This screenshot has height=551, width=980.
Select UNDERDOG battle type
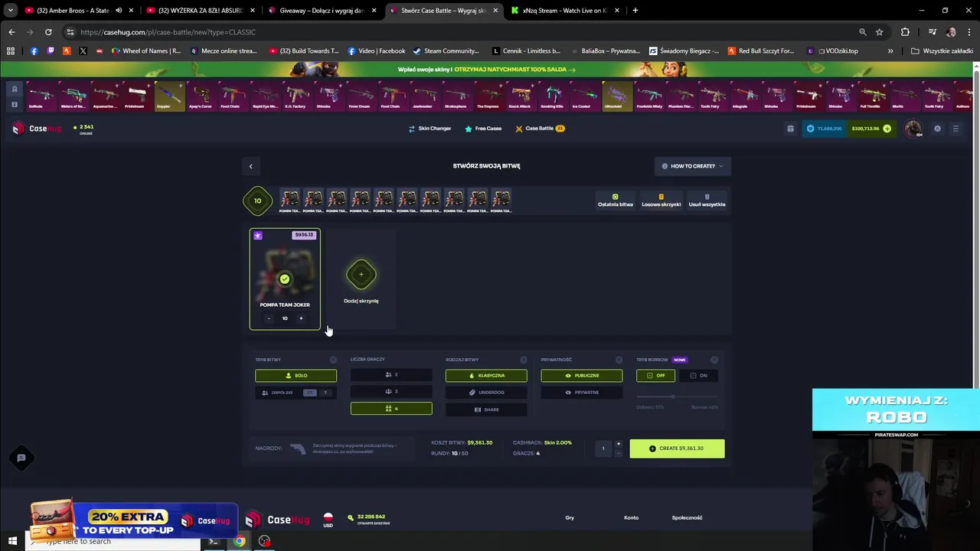pyautogui.click(x=486, y=393)
